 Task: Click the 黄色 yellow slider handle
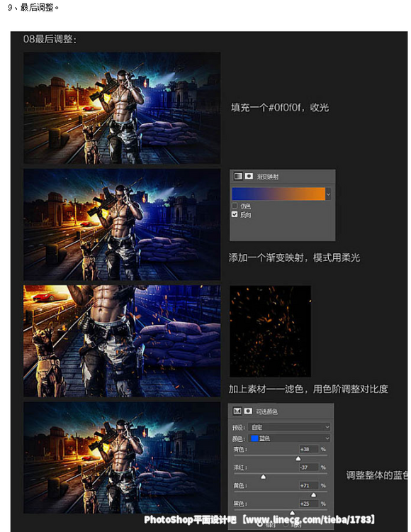click(x=313, y=494)
